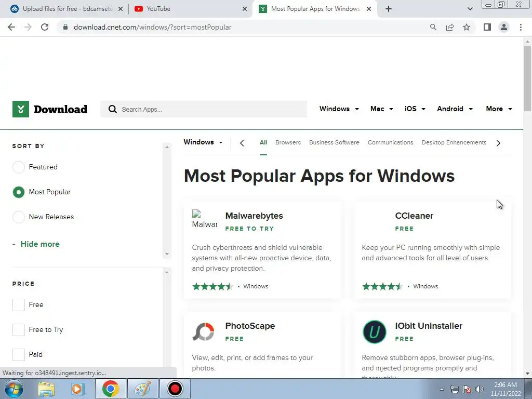Select the Browsers category tab
This screenshot has height=399, width=532.
[288, 142]
